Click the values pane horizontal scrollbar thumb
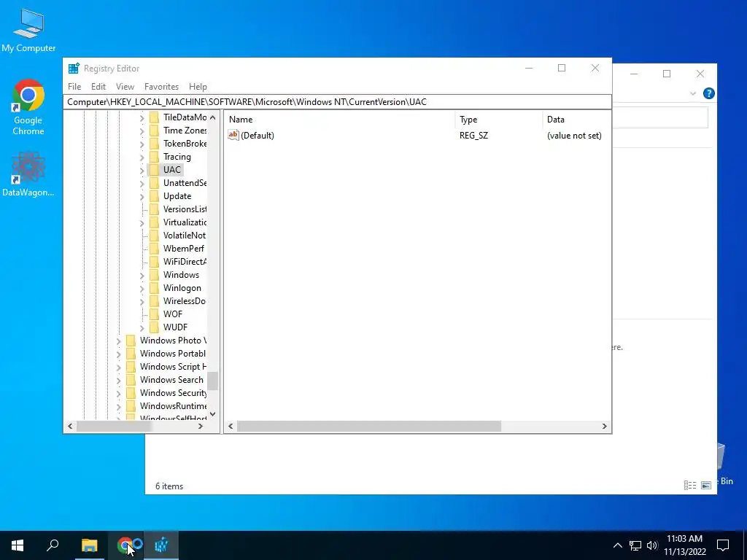The image size is (747, 560). pos(368,426)
